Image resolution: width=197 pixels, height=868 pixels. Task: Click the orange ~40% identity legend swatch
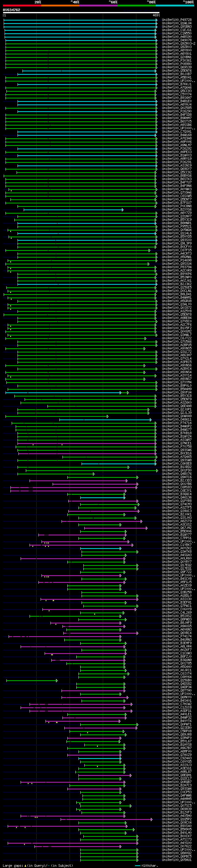60,6
